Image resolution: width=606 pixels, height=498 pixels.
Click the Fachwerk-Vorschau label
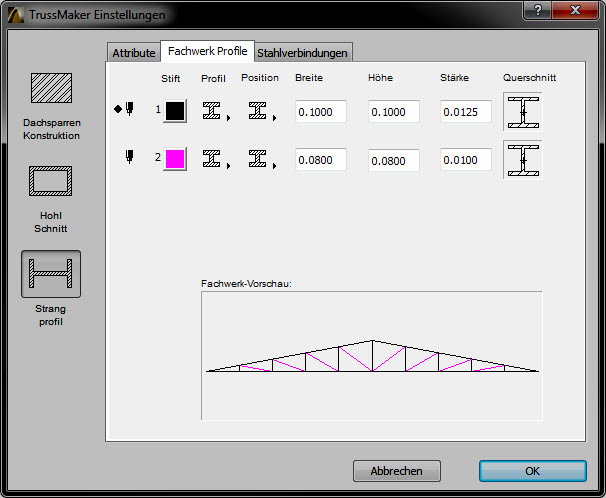point(246,284)
